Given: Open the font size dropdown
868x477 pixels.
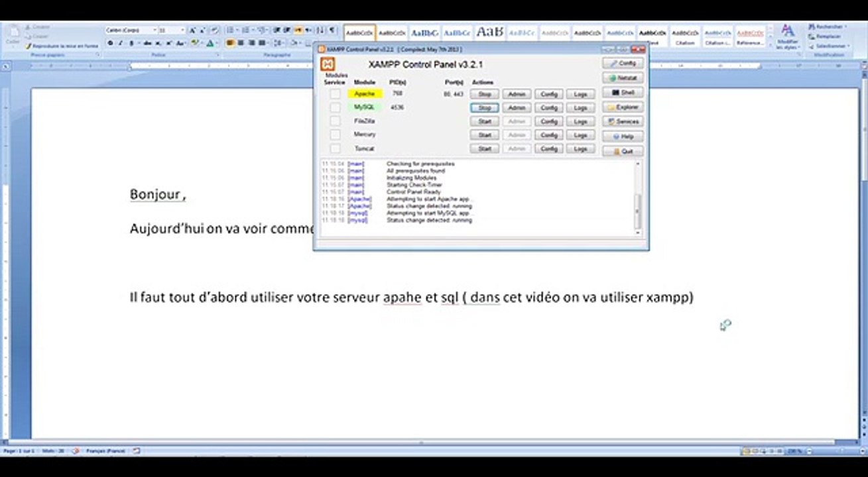Looking at the screenshot, I should [x=182, y=30].
